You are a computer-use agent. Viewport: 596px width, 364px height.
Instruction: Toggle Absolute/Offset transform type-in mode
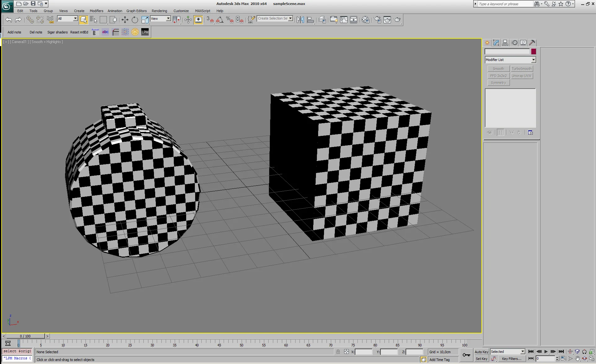(x=346, y=352)
